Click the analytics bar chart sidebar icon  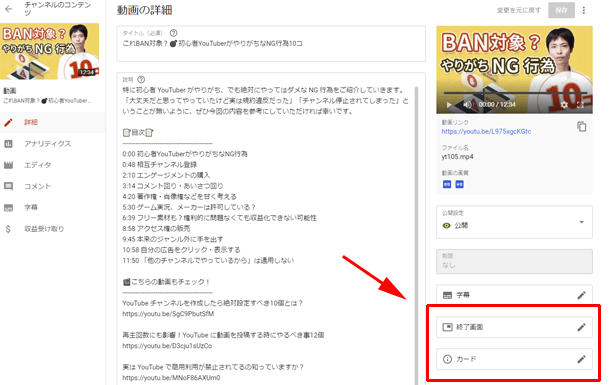[x=8, y=144]
